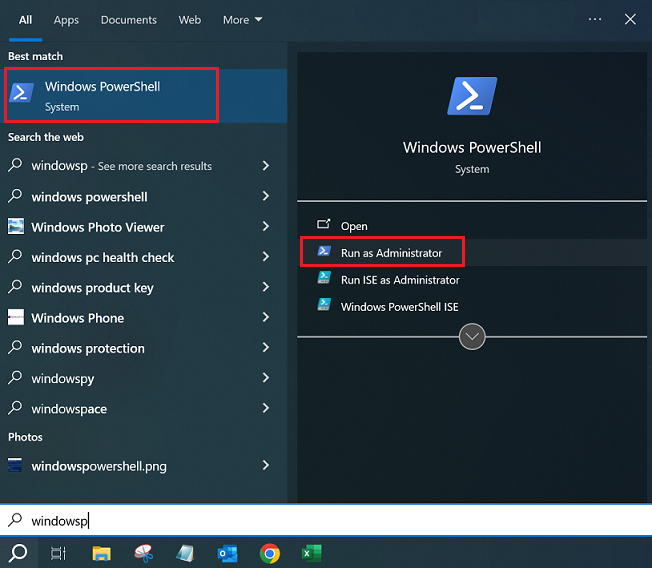Click the PowerShell icon in the best match row
This screenshot has height=568, width=652.
coord(21,92)
